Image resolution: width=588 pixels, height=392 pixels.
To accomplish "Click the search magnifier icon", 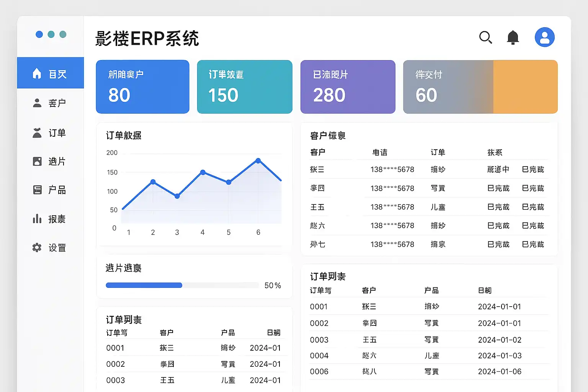I will (x=485, y=38).
